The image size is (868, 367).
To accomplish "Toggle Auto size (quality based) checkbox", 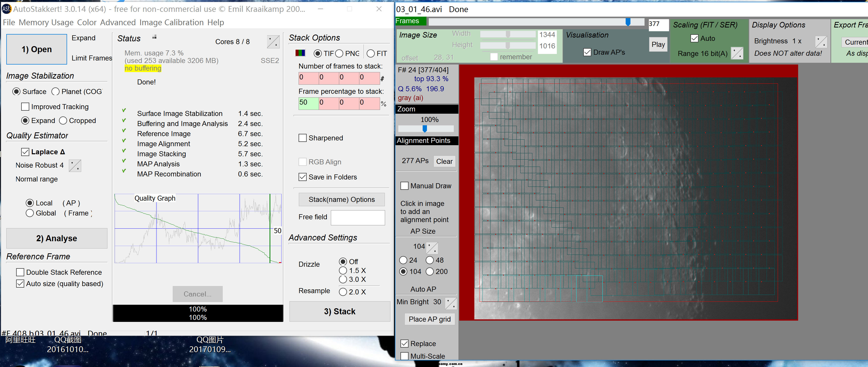I will point(20,284).
